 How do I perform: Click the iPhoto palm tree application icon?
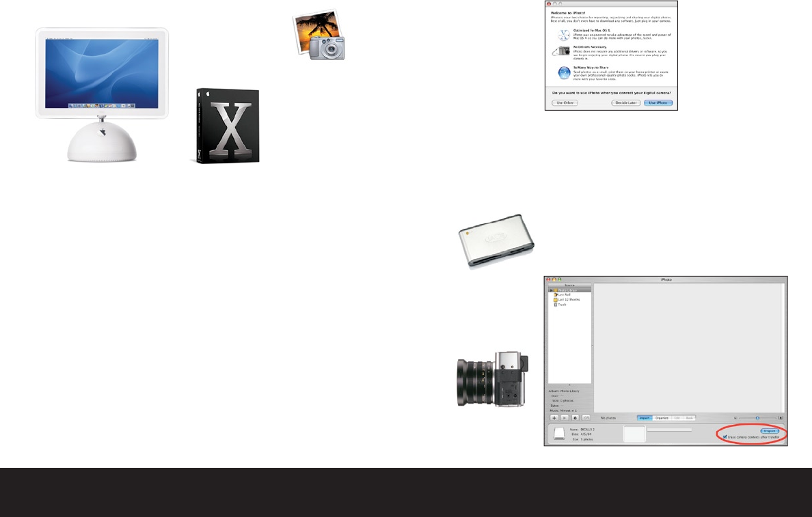click(319, 35)
